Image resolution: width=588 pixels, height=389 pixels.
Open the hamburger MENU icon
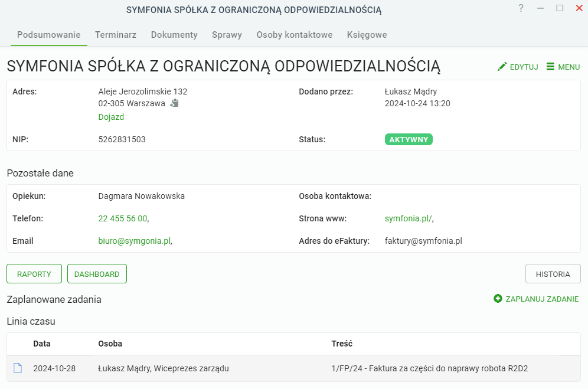tap(550, 67)
